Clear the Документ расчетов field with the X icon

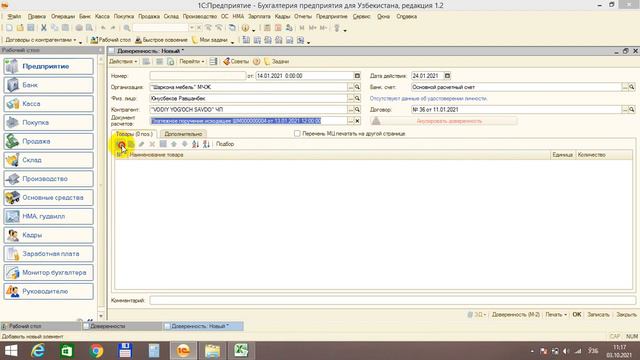click(x=357, y=121)
